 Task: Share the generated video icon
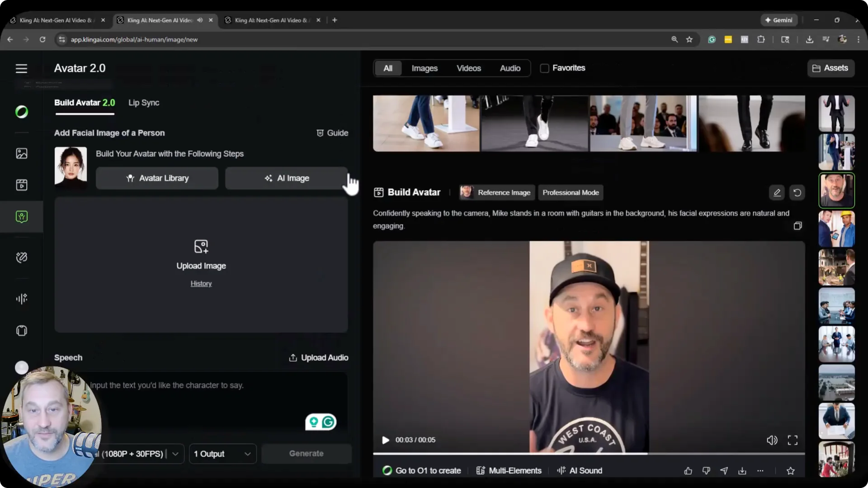[724, 471]
